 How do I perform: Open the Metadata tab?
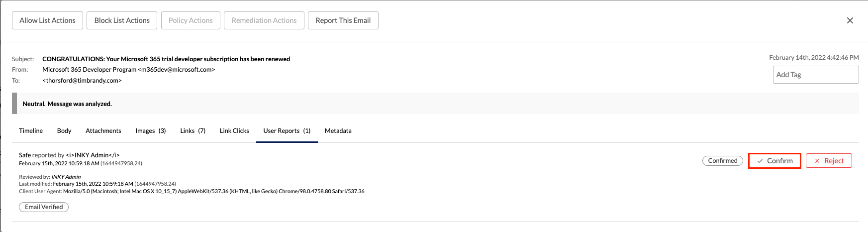click(x=338, y=131)
